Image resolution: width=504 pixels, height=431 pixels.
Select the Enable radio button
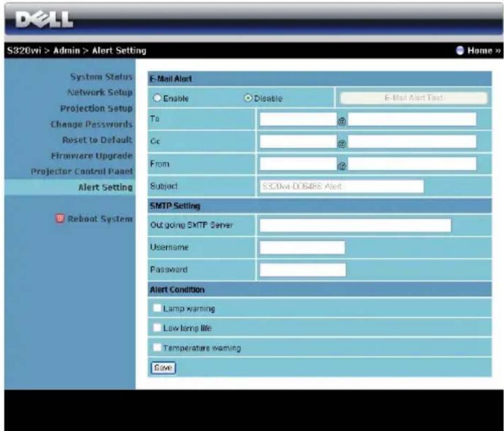click(x=157, y=98)
